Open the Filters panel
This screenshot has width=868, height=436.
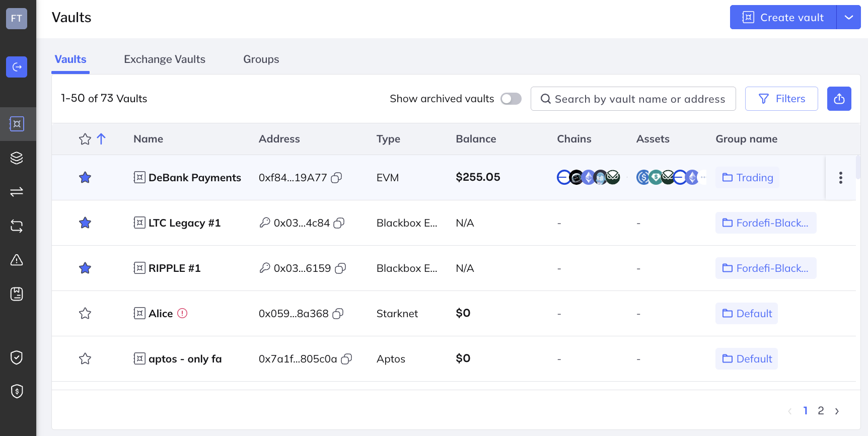pos(781,99)
